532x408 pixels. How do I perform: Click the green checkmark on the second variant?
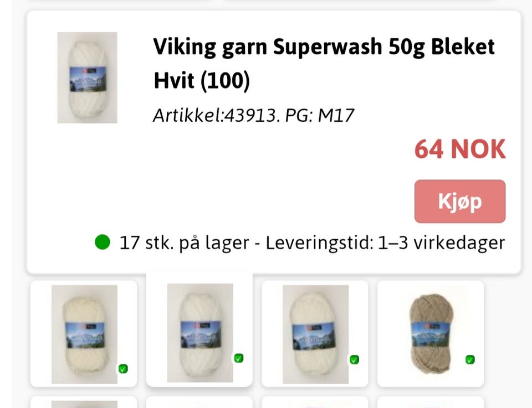coord(238,358)
